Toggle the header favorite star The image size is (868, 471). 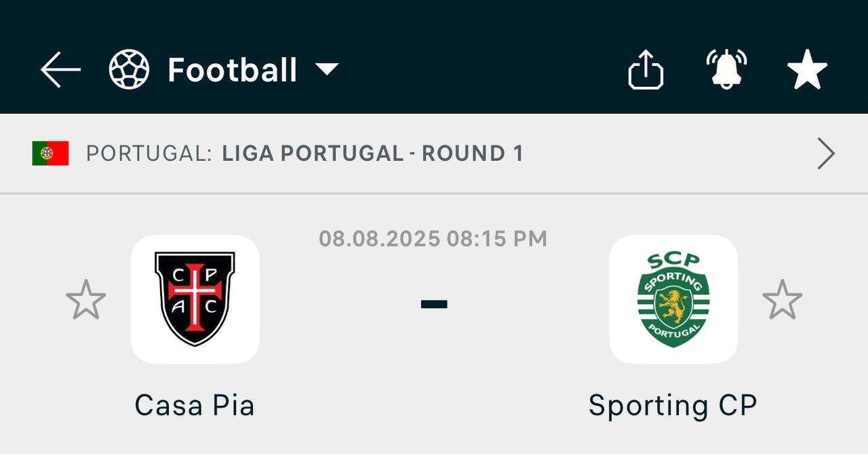(x=807, y=70)
